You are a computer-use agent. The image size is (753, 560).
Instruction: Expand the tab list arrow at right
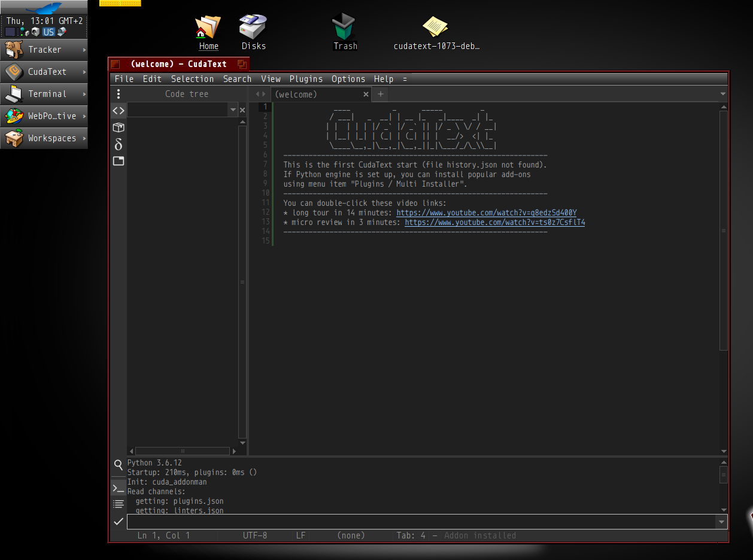tap(723, 94)
